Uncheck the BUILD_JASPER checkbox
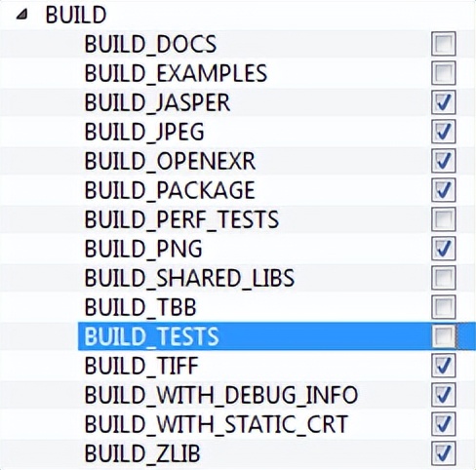Image resolution: width=476 pixels, height=470 pixels. tap(444, 102)
